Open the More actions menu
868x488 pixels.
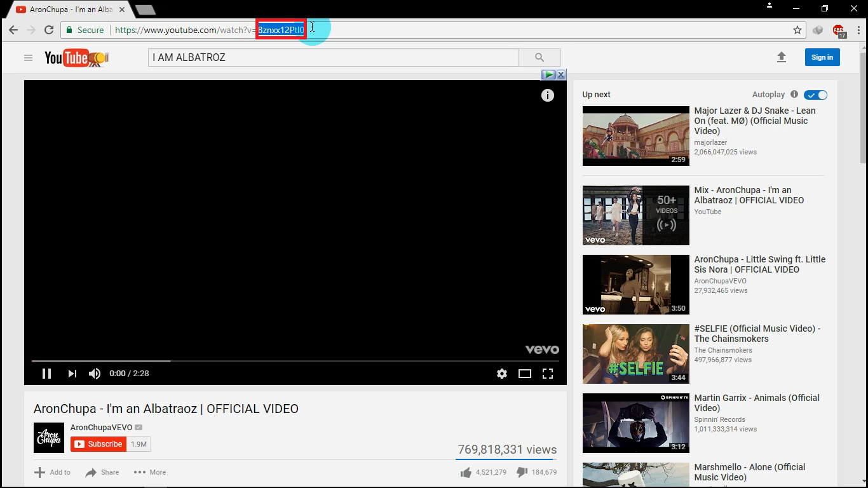(x=150, y=472)
